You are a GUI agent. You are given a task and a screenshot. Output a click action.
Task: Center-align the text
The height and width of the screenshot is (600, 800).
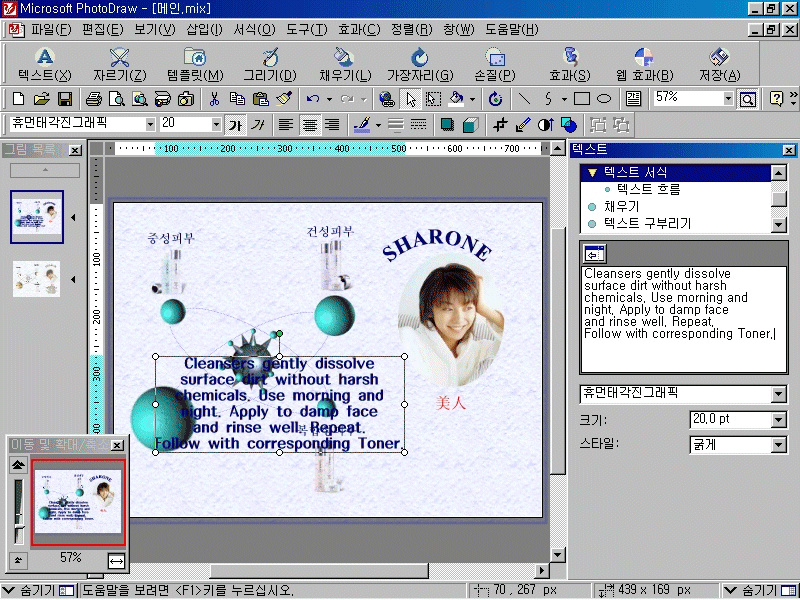309,124
